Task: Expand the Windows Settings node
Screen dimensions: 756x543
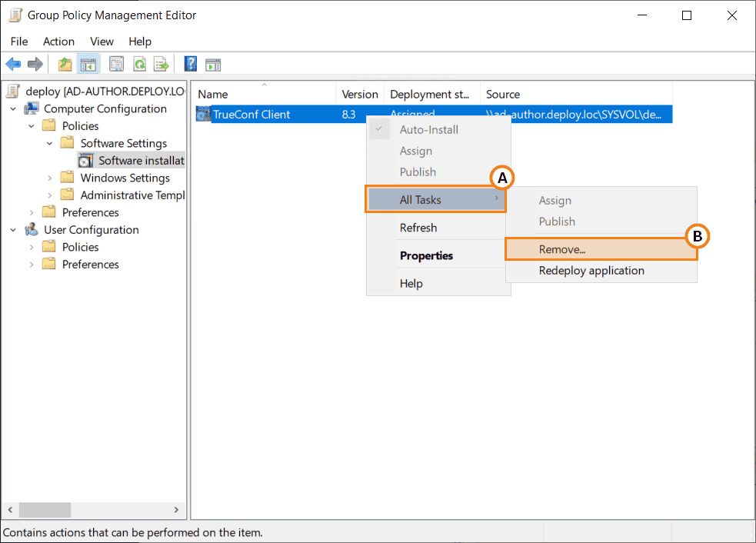Action: click(x=50, y=178)
